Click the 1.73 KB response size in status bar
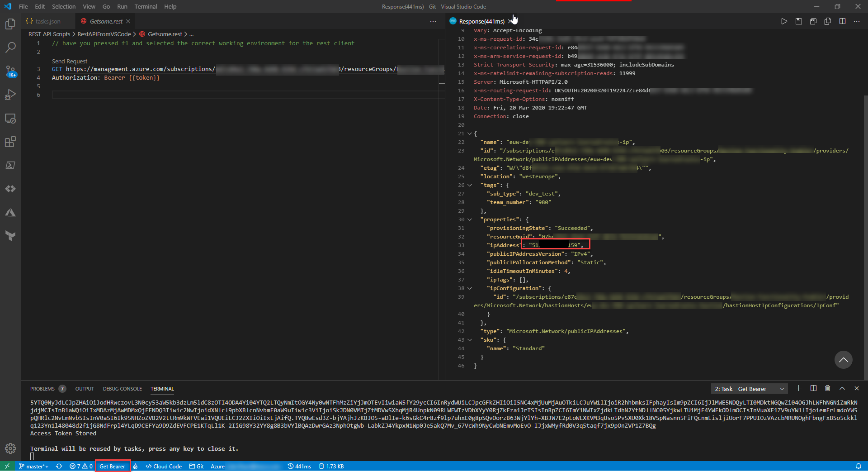Viewport: 868px width, 472px height. point(331,467)
